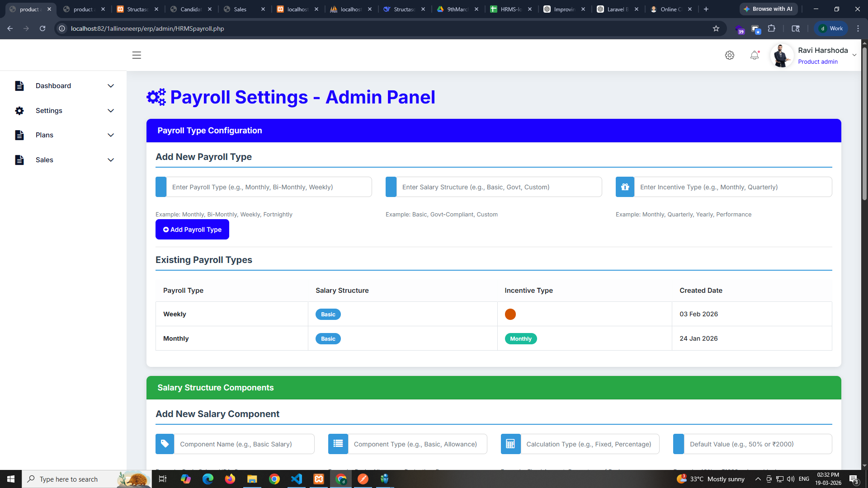Open the Chrome three-dot menu
Screen dimensions: 868x488
858,28
